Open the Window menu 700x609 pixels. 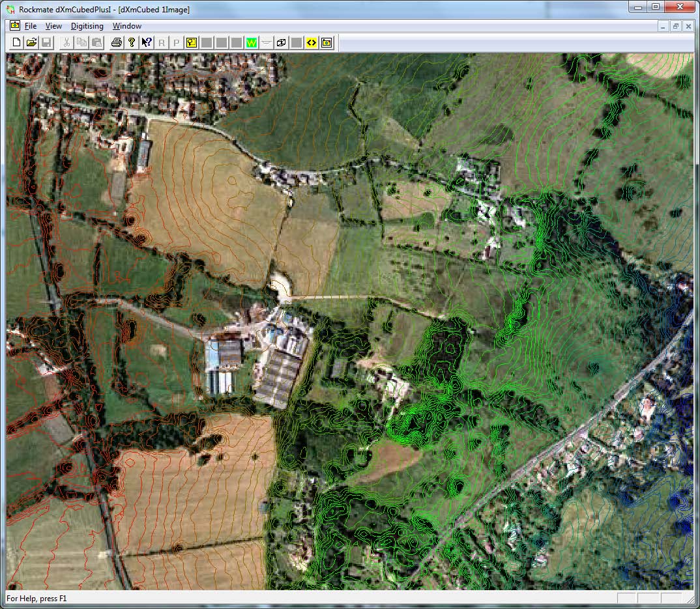126,26
